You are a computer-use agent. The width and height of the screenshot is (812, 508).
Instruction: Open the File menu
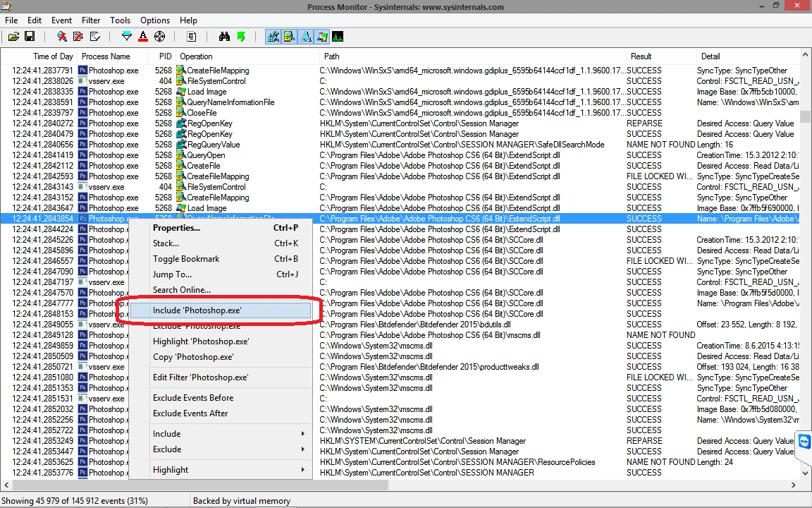11,20
